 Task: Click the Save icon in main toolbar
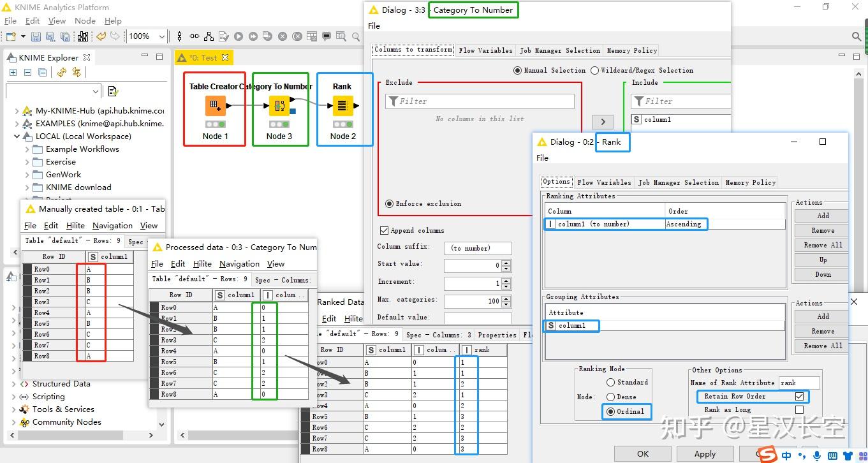click(x=36, y=37)
